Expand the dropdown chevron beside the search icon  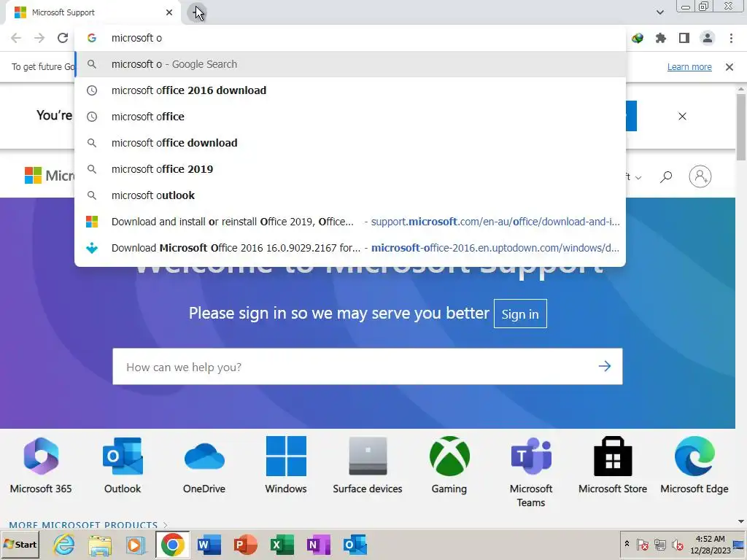[x=638, y=178]
